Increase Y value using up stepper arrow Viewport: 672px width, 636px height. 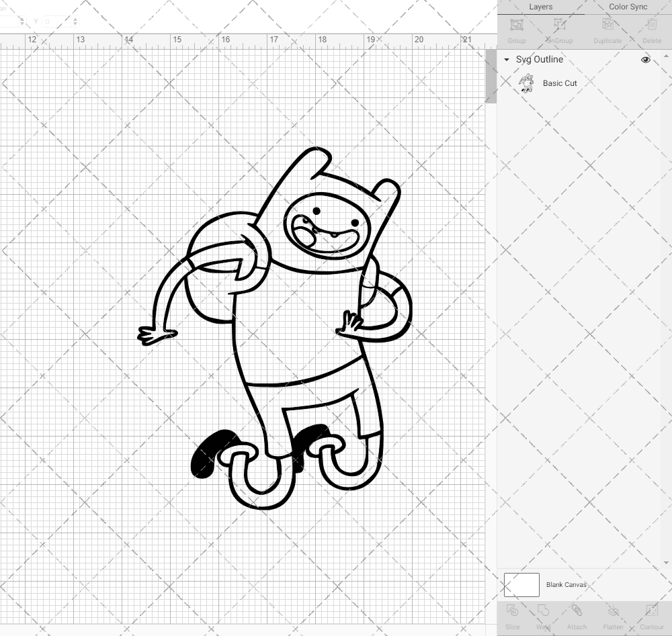(74, 19)
